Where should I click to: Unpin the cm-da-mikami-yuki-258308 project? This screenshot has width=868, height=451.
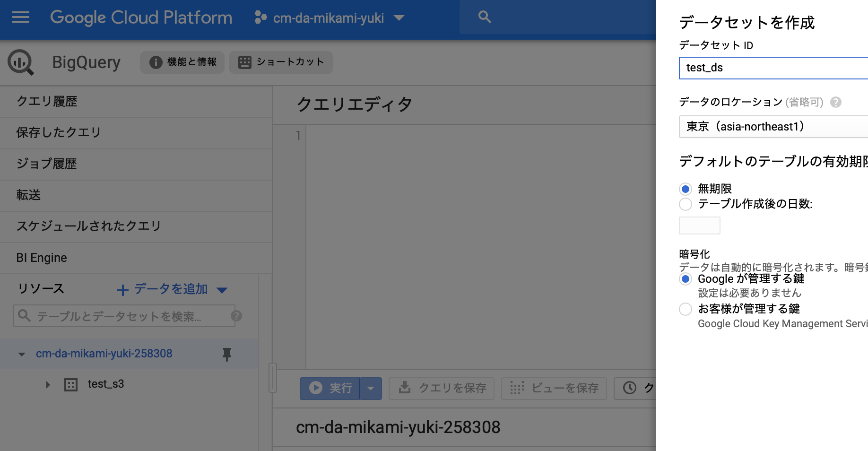227,354
